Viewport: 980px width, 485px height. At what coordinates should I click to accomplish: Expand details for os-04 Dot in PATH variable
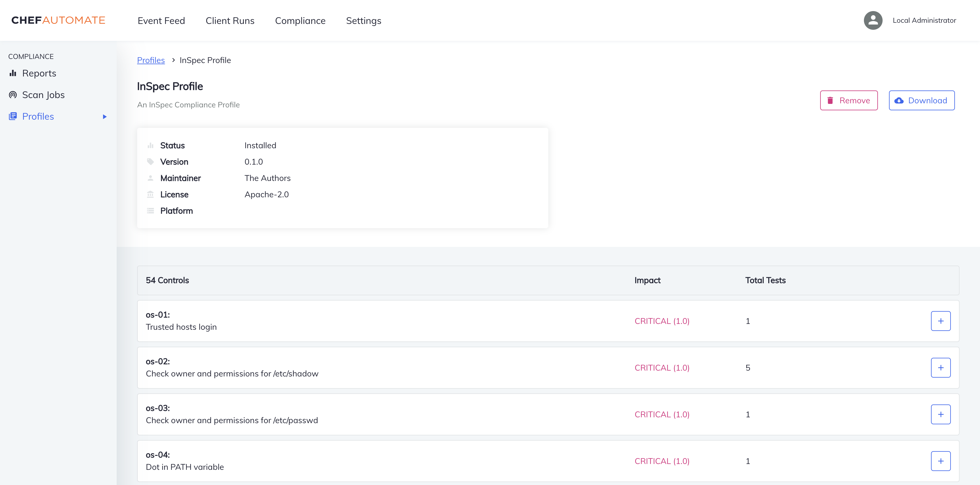pyautogui.click(x=941, y=461)
